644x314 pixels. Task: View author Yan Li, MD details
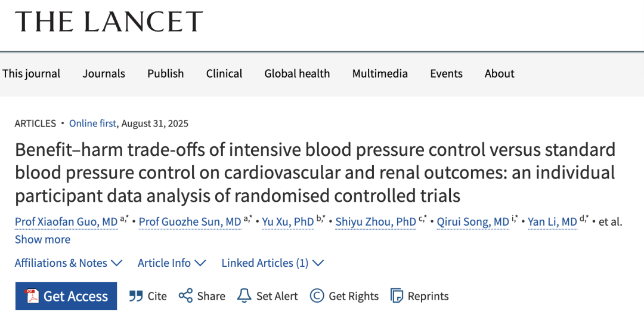pyautogui.click(x=552, y=222)
